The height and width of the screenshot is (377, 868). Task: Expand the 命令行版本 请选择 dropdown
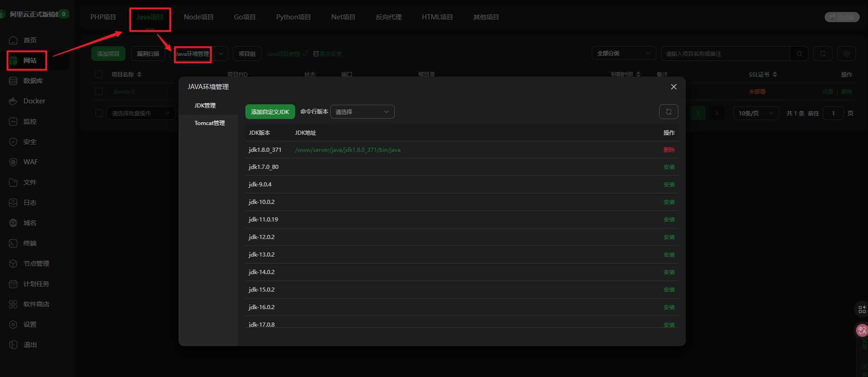362,112
